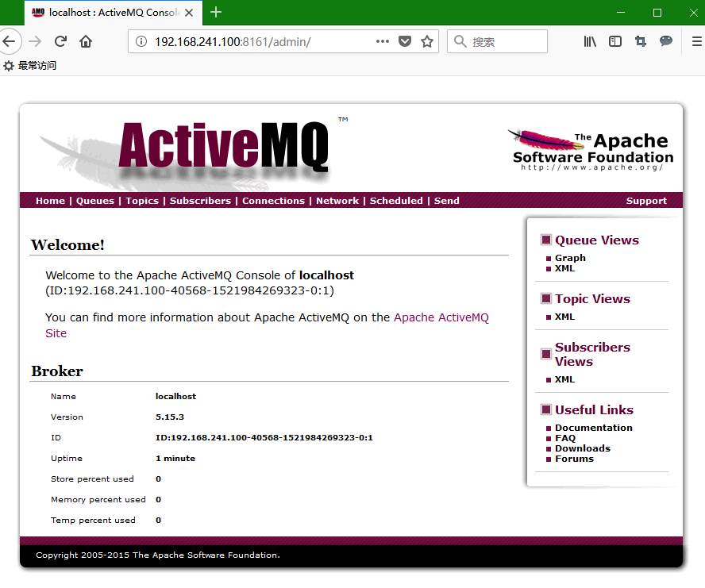The image size is (705, 588).
Task: Open the Queues page
Action: tap(94, 201)
